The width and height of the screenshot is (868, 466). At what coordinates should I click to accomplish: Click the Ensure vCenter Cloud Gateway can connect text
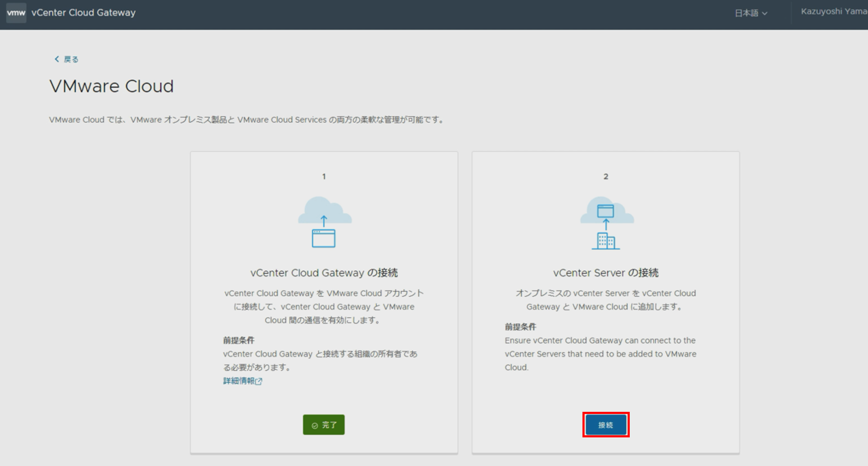(x=601, y=354)
